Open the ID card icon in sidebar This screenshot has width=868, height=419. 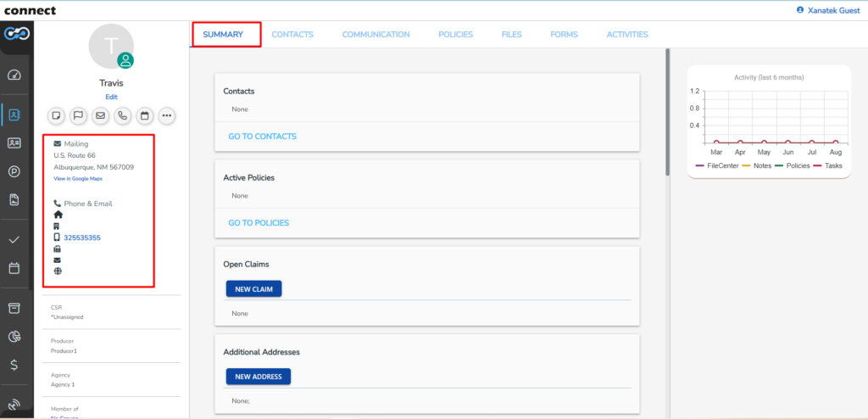[15, 143]
